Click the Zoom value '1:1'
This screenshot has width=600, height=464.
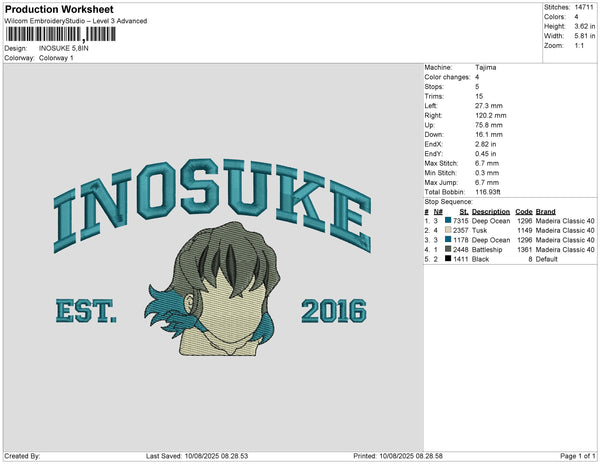click(579, 46)
